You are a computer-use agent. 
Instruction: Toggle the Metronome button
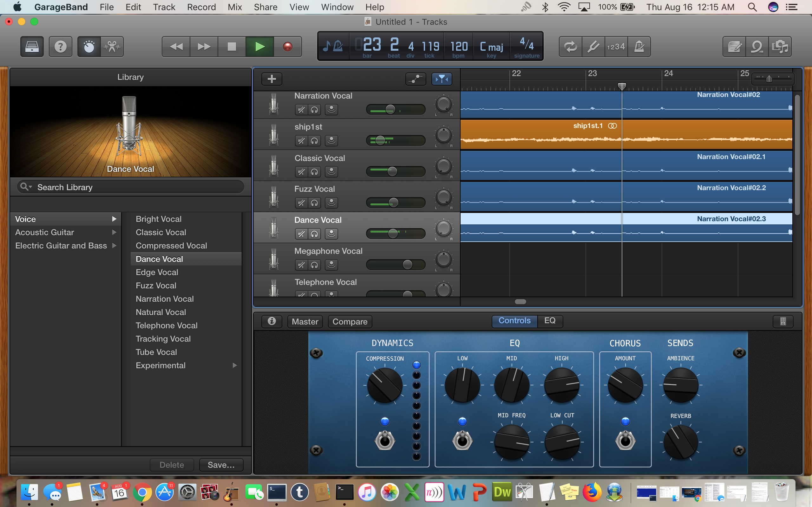[x=639, y=47]
